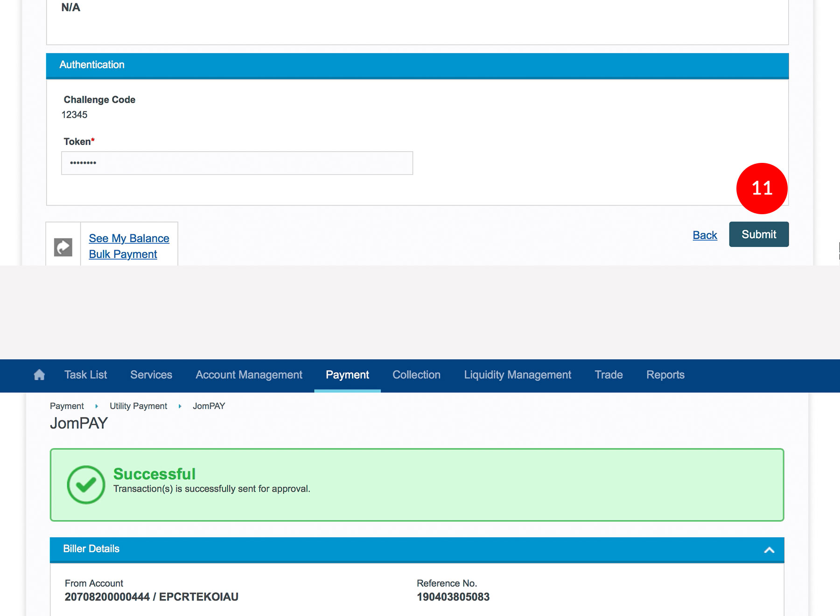Open the Task List menu

pyautogui.click(x=85, y=375)
